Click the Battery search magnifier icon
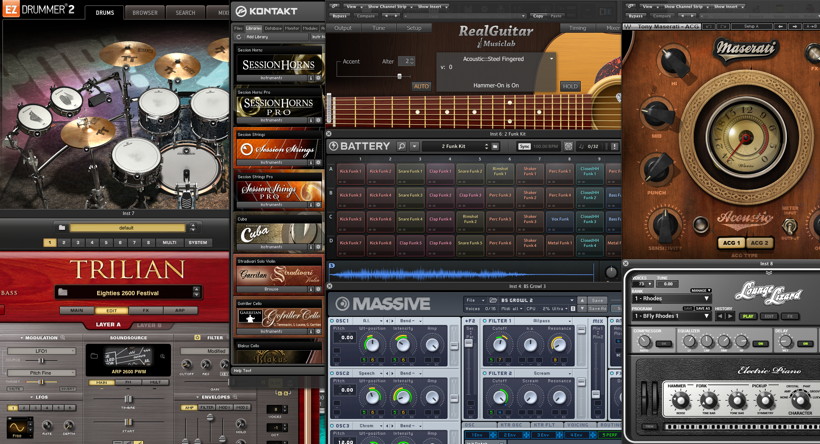 tap(402, 146)
